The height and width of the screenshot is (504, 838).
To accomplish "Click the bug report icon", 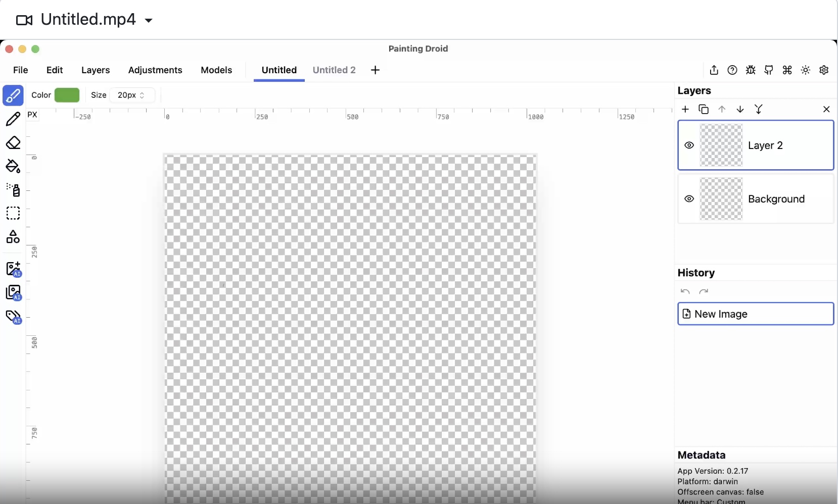I will coord(751,70).
